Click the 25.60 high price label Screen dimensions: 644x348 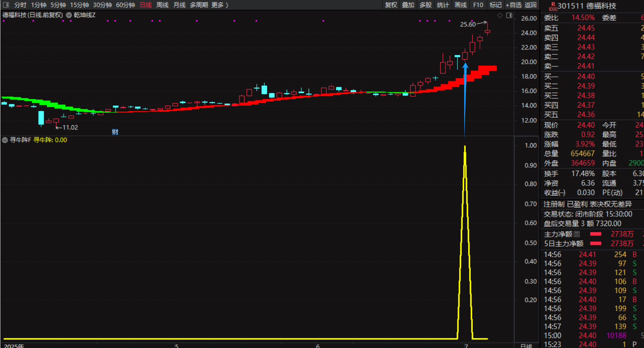(x=467, y=24)
